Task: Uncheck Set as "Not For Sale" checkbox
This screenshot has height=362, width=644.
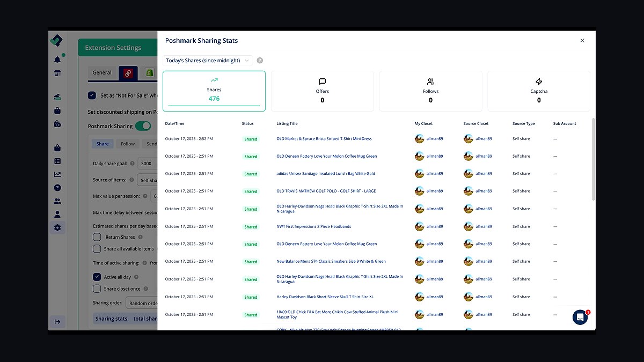Action: tap(92, 95)
